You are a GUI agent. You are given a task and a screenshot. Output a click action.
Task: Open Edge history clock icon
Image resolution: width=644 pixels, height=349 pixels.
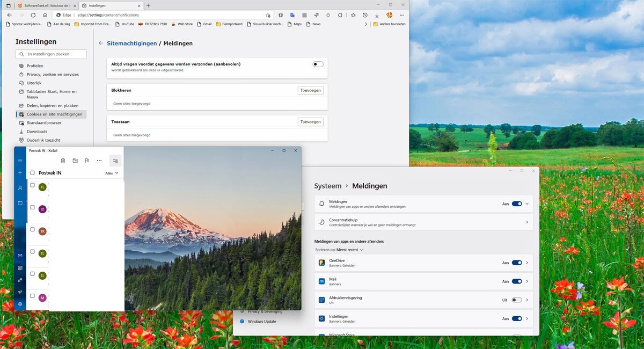(x=365, y=15)
